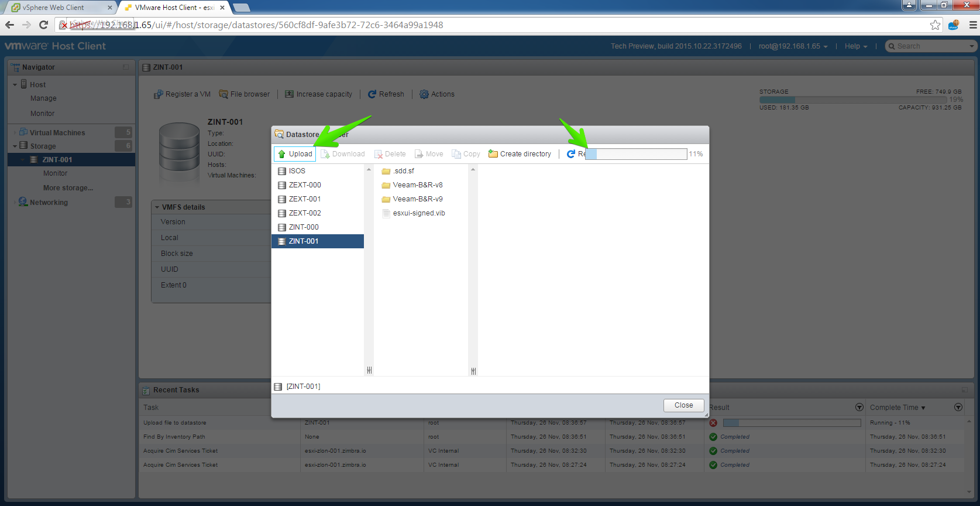This screenshot has height=506, width=980.
Task: Click the browser forward arrow
Action: tap(26, 25)
